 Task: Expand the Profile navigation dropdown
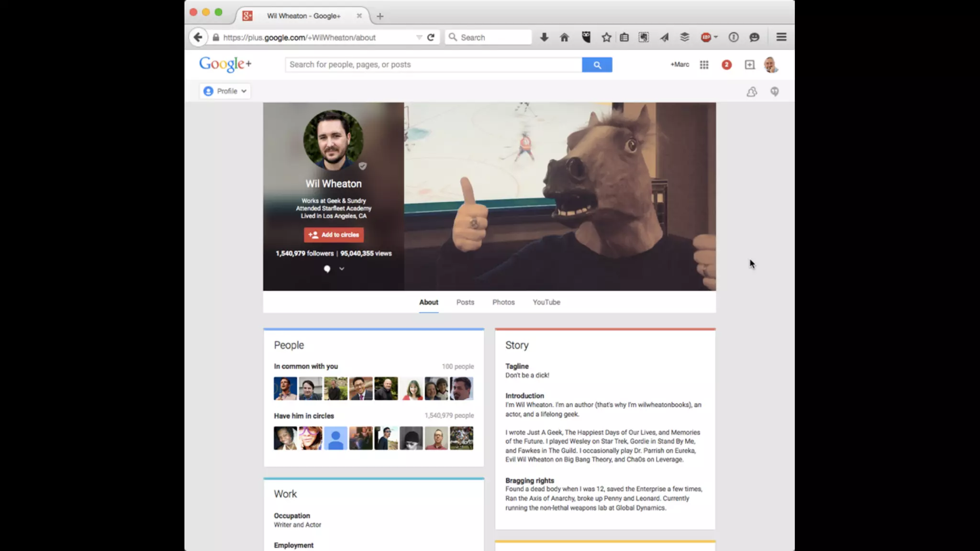(225, 91)
